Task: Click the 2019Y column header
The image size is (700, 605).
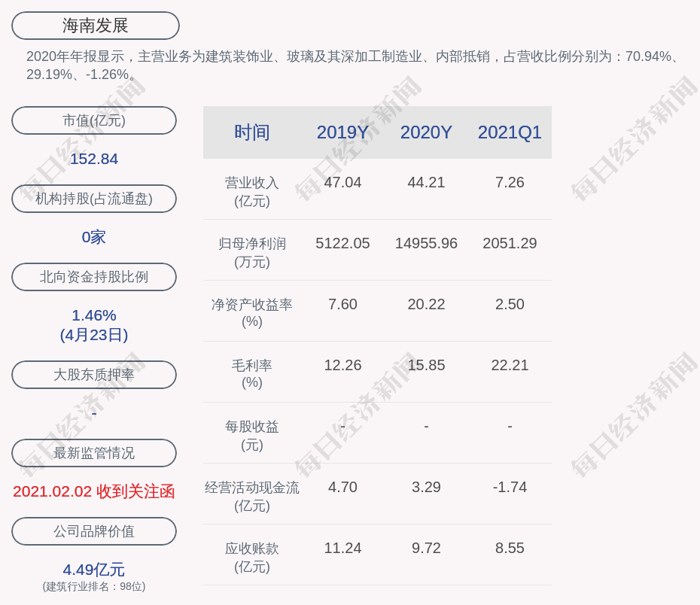Action: [343, 132]
